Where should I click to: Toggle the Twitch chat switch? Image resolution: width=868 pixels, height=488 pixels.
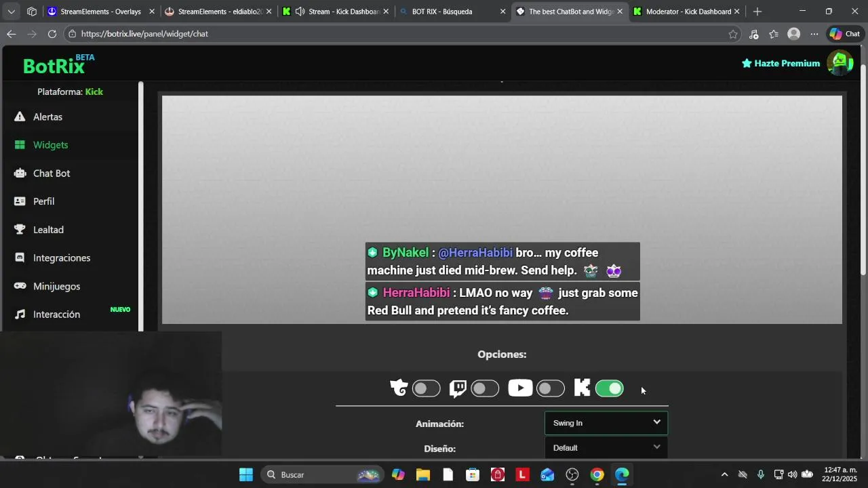pos(485,388)
